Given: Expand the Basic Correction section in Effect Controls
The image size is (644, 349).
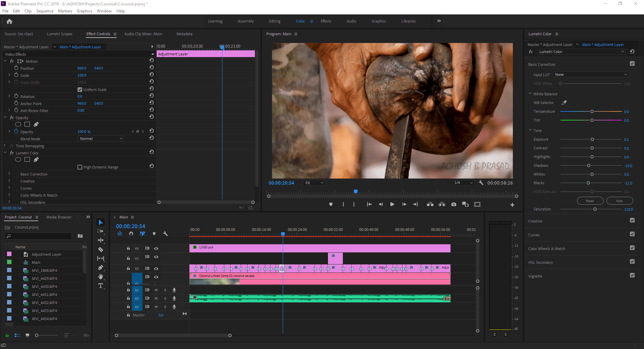Looking at the screenshot, I should tap(9, 174).
